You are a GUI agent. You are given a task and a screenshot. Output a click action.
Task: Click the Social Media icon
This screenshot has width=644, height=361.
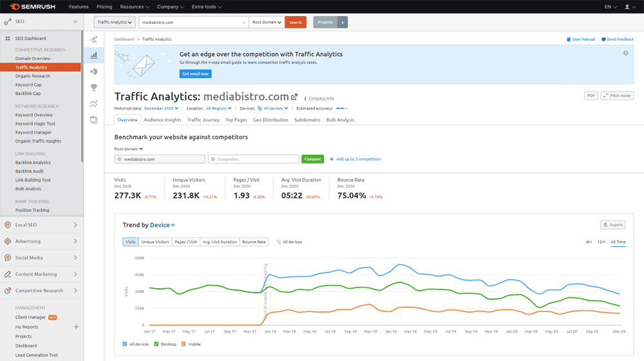pos(7,257)
